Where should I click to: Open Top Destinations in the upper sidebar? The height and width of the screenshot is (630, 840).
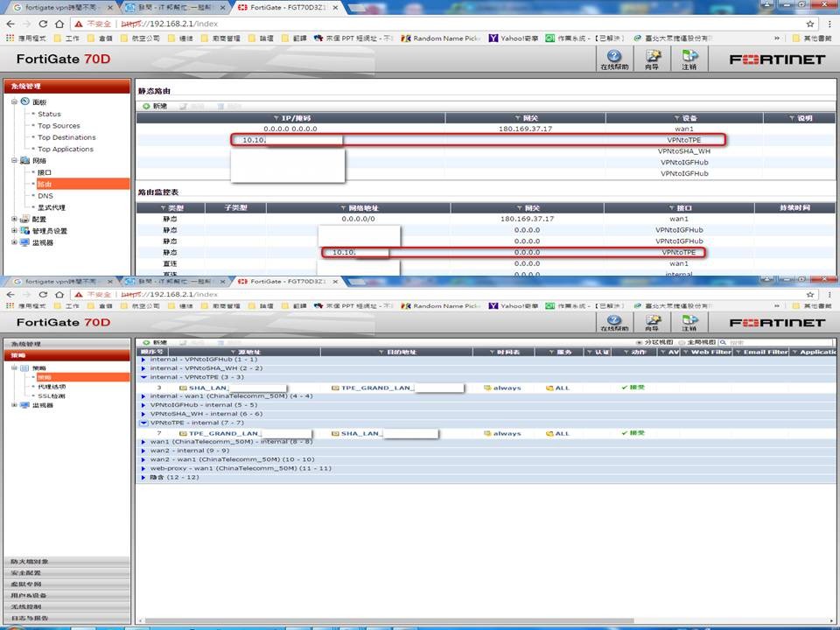(66, 137)
